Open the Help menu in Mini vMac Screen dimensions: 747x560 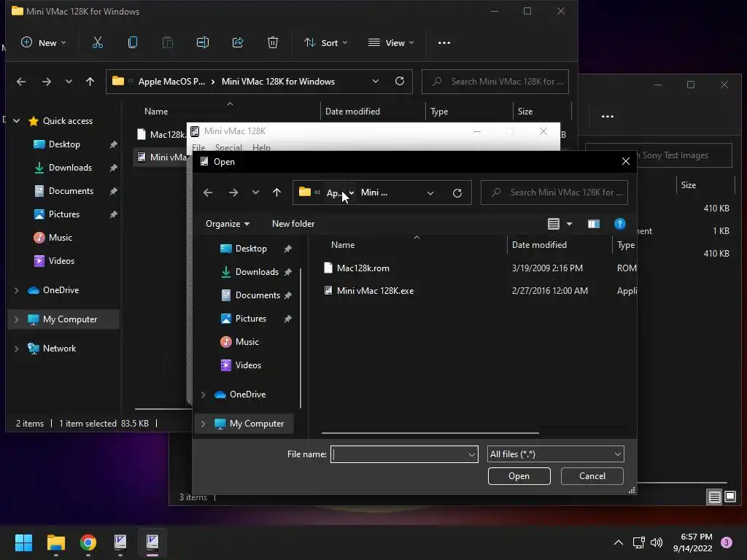pyautogui.click(x=262, y=147)
